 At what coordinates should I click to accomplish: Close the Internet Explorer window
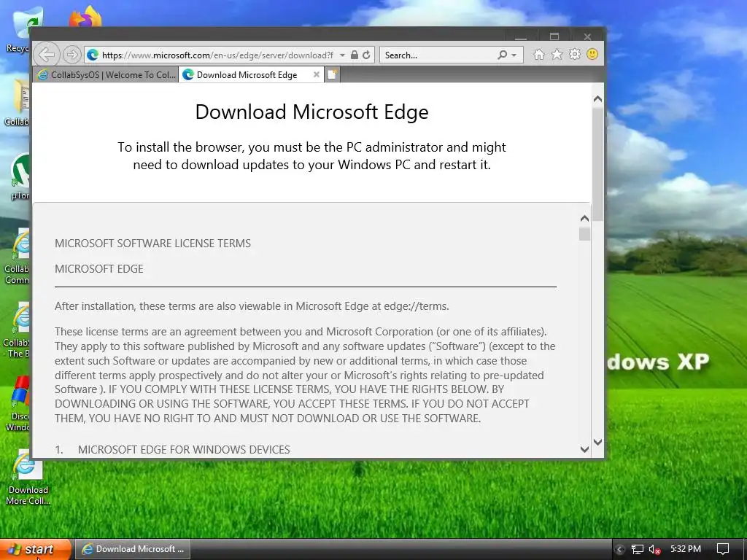coord(587,36)
